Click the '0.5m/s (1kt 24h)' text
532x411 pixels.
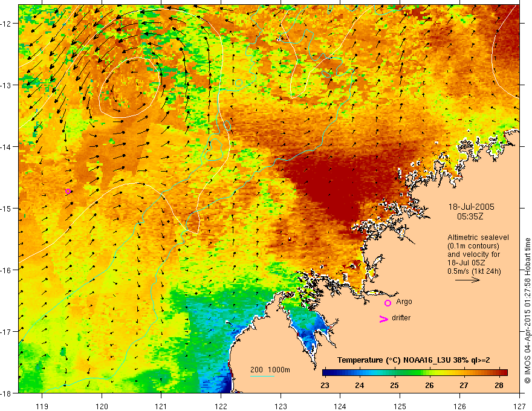tap(474, 271)
